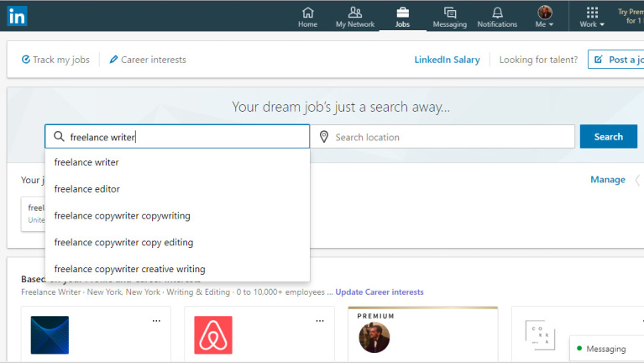The height and width of the screenshot is (363, 644).
Task: Click the magnifier icon in search field
Action: (x=59, y=136)
